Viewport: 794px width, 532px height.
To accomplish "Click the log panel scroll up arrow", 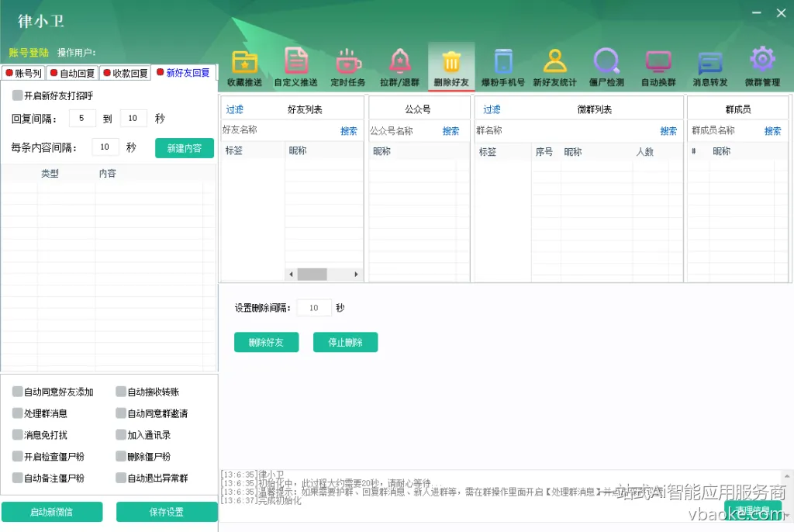I will [787, 476].
